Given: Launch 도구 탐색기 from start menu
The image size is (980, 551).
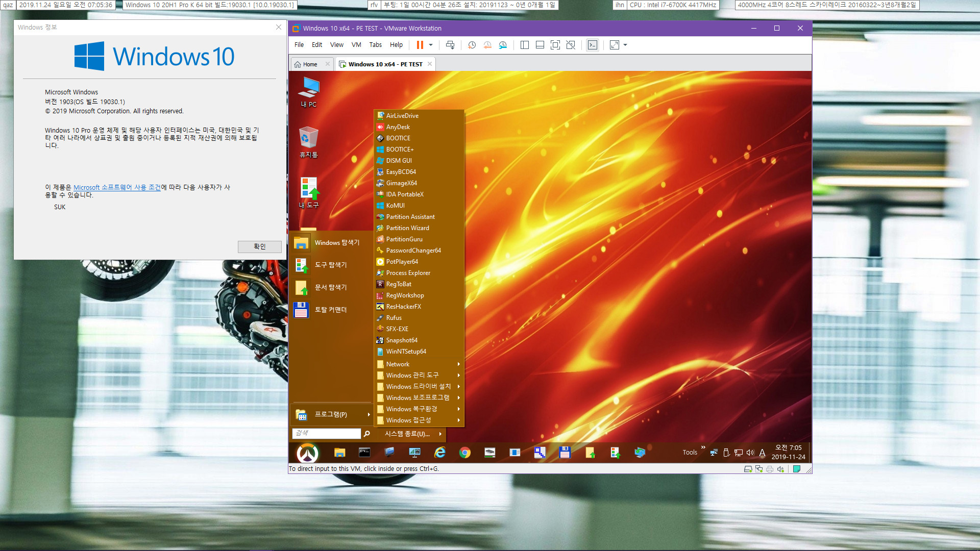Looking at the screenshot, I should coord(331,265).
